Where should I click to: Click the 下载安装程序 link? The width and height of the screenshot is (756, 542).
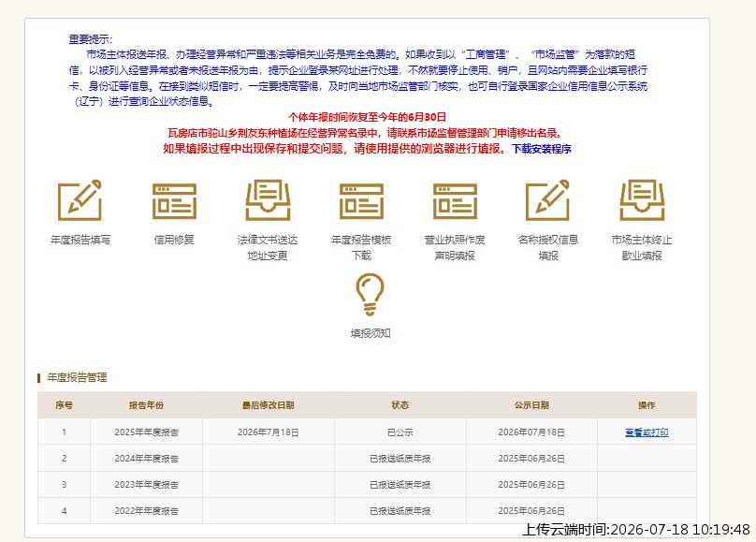click(x=542, y=149)
